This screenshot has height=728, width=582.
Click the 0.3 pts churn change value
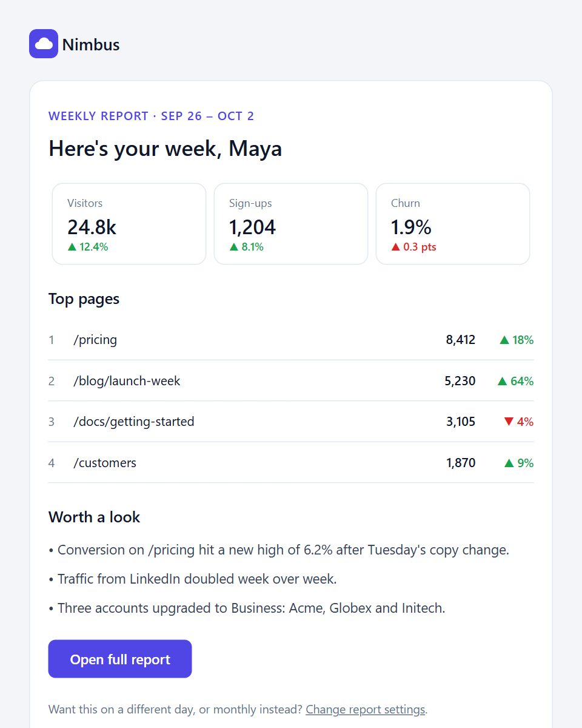point(420,247)
